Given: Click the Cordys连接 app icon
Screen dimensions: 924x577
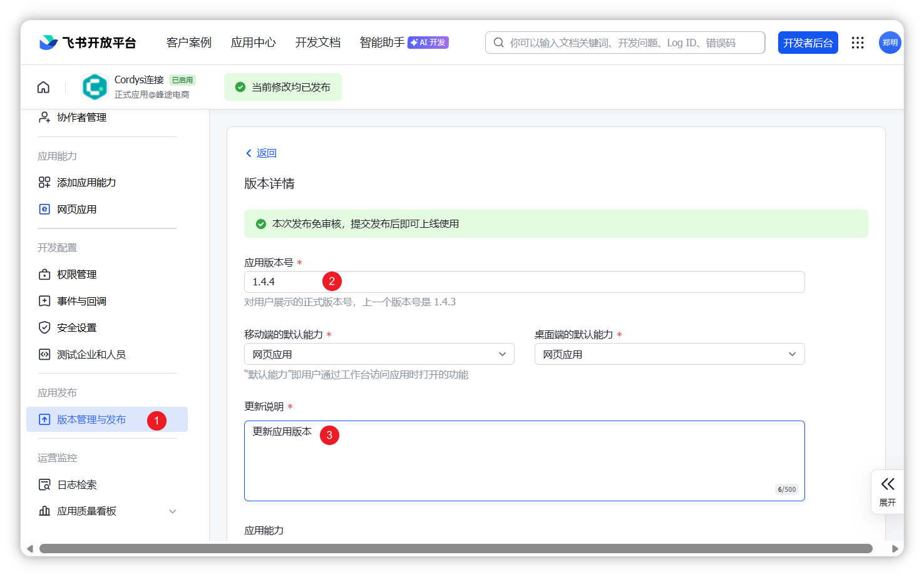Looking at the screenshot, I should coord(95,87).
